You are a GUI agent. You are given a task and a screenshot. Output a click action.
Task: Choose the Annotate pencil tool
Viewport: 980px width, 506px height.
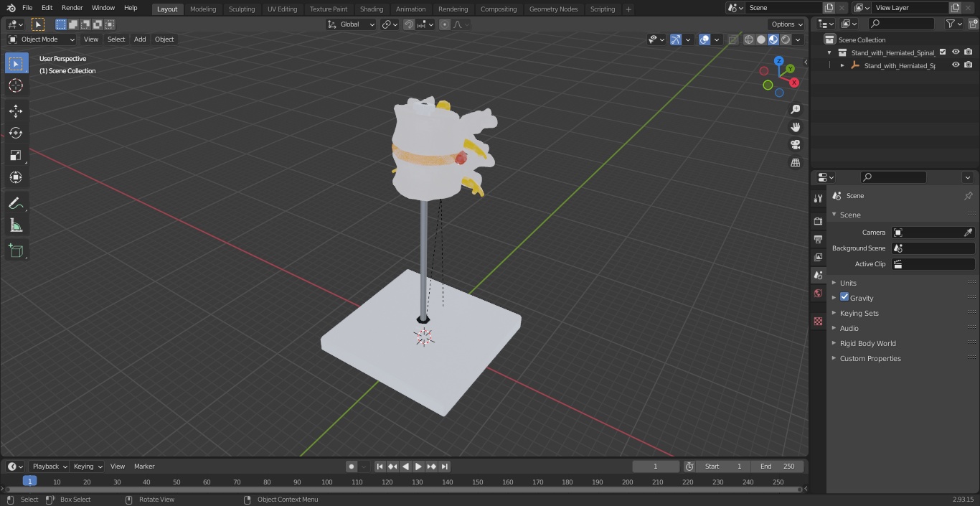16,204
